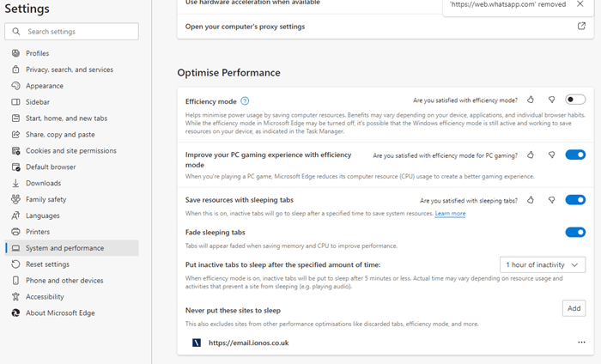Click the padlock icon for Privacy, search, and services
The width and height of the screenshot is (601, 364).
[15, 70]
